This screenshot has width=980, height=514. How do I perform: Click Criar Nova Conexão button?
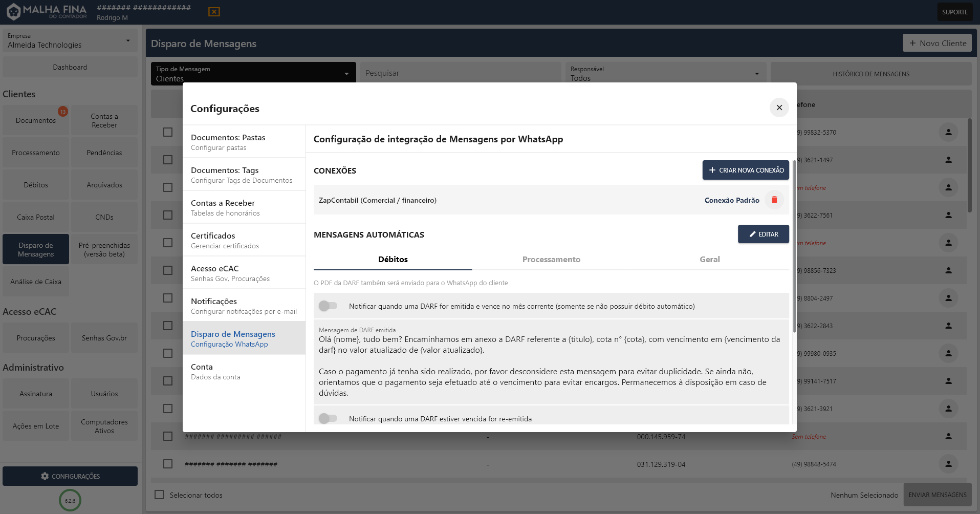(x=745, y=170)
